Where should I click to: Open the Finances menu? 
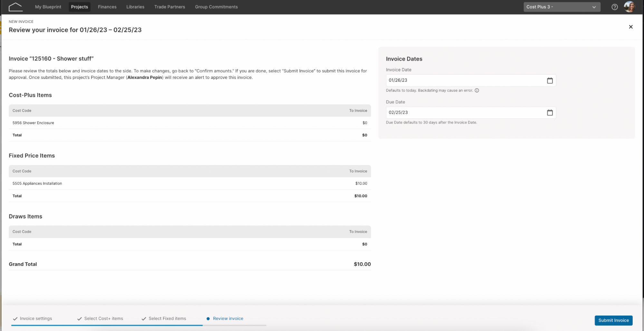click(x=107, y=7)
